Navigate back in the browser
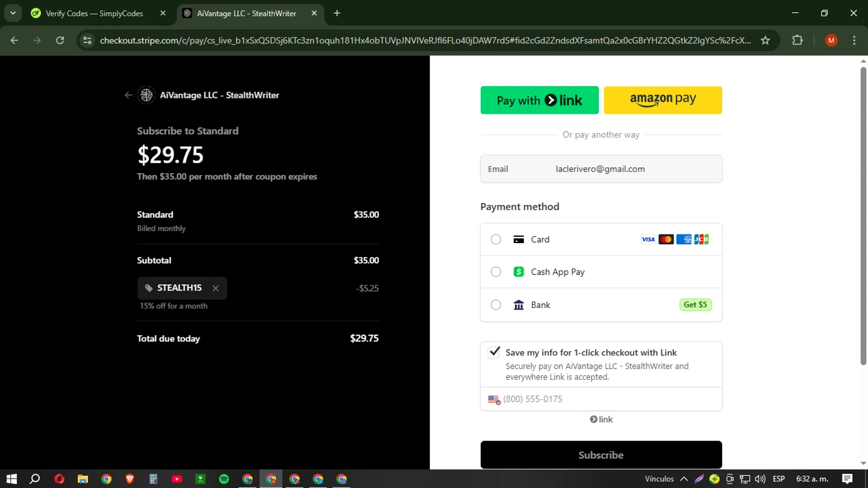The width and height of the screenshot is (868, 488). tap(14, 40)
